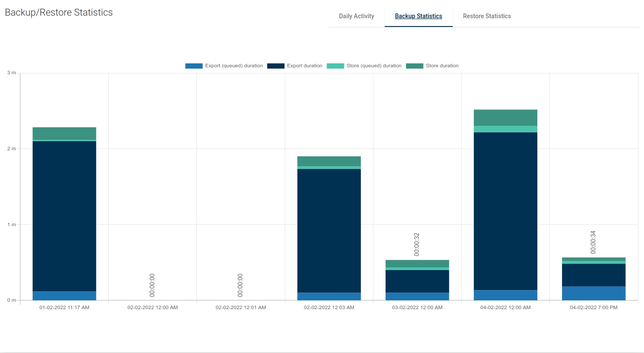Click Export (queued) duration legend swatch
The image size is (644, 353).
pos(194,66)
